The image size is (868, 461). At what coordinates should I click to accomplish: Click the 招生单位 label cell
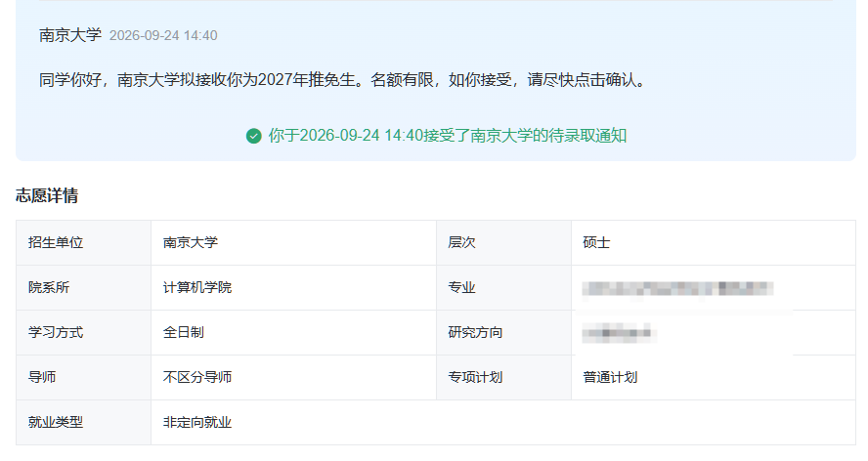pyautogui.click(x=84, y=242)
